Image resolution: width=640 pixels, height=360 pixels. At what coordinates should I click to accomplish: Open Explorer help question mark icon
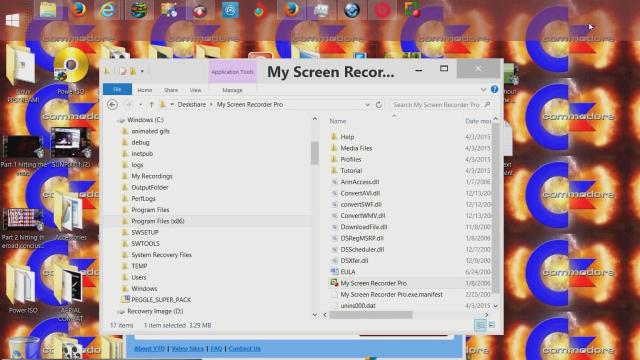coord(494,89)
